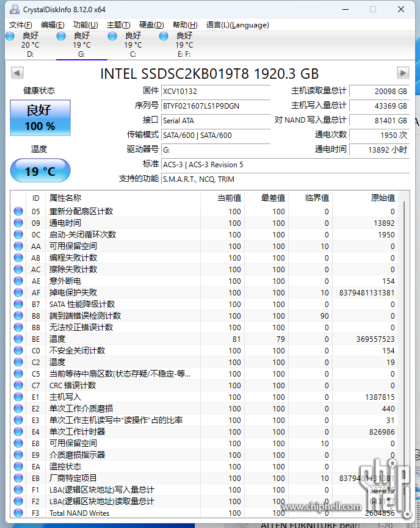Viewport: 420px width, 528px height.
Task: Click the power-on hours 13892 小时
Action: click(380, 150)
